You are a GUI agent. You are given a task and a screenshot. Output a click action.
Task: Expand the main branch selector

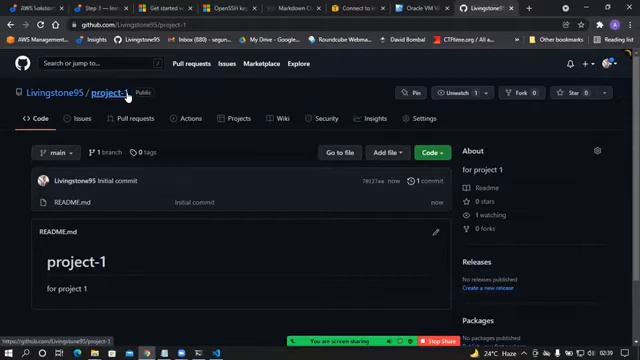click(x=56, y=153)
